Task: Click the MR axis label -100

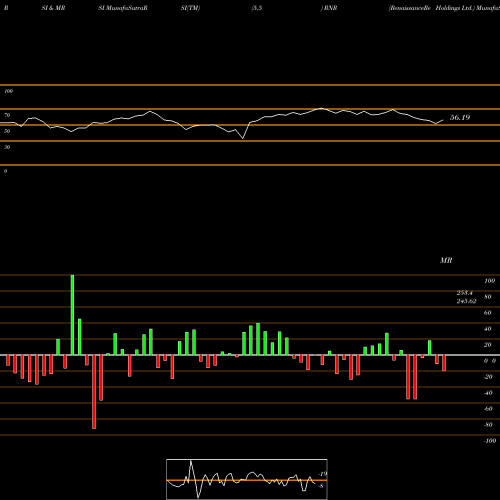Action: click(490, 441)
